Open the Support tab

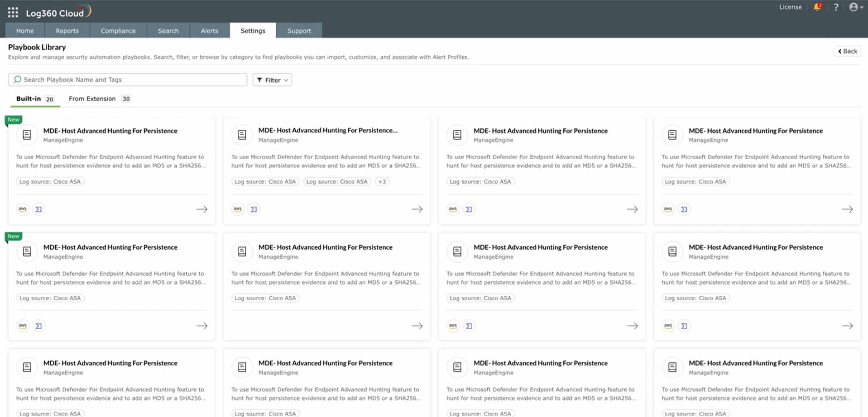[299, 31]
